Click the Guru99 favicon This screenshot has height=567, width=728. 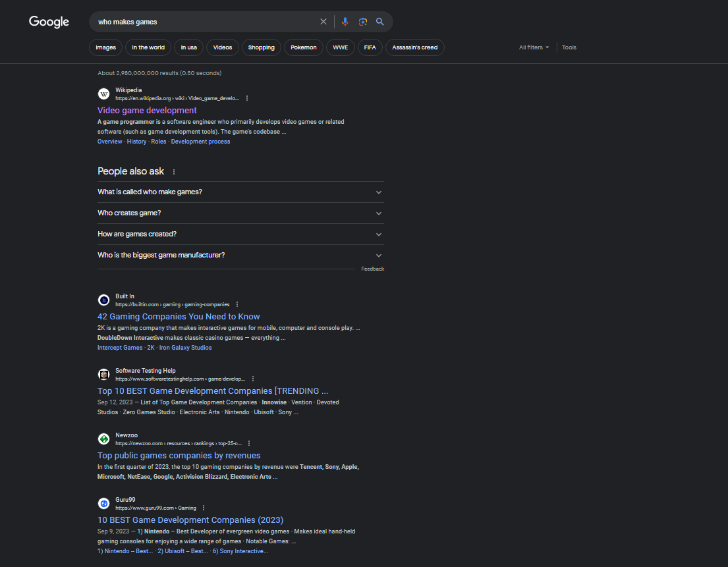pos(104,503)
